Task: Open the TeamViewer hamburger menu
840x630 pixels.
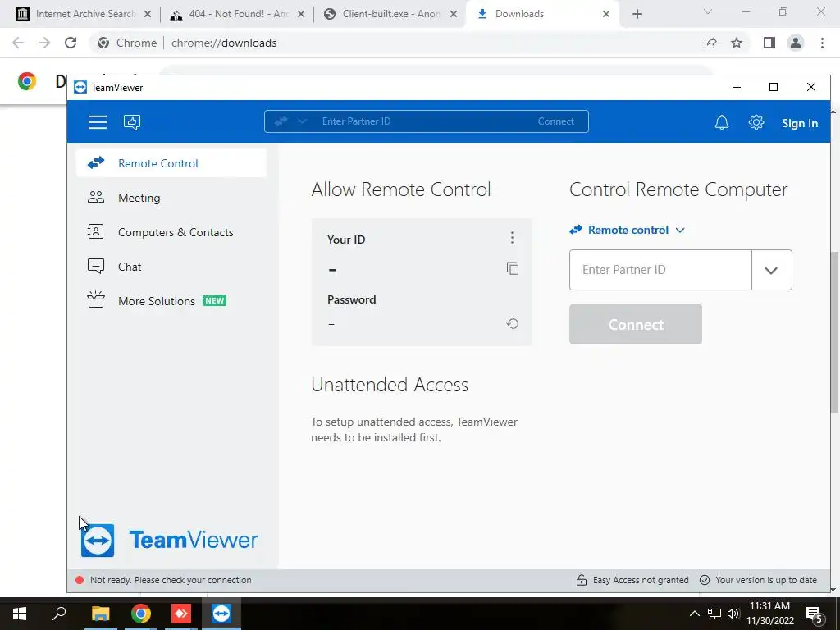Action: (98, 122)
